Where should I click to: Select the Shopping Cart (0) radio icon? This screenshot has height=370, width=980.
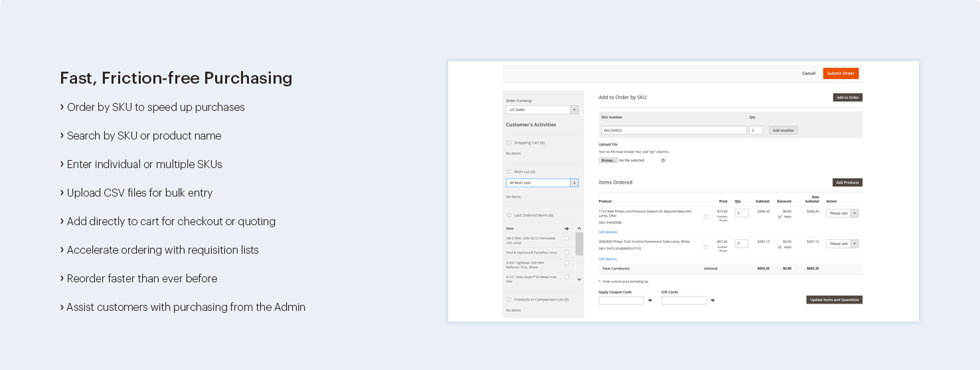(509, 142)
